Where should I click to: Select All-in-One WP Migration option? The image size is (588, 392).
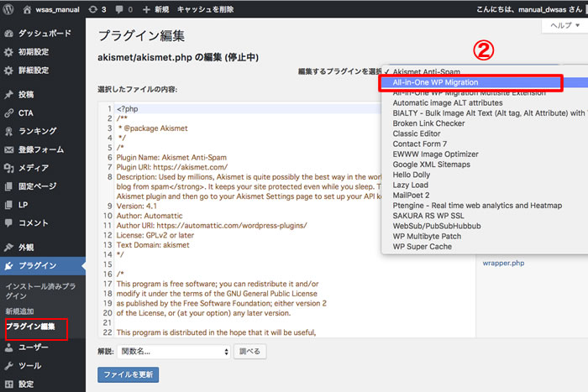(x=485, y=82)
